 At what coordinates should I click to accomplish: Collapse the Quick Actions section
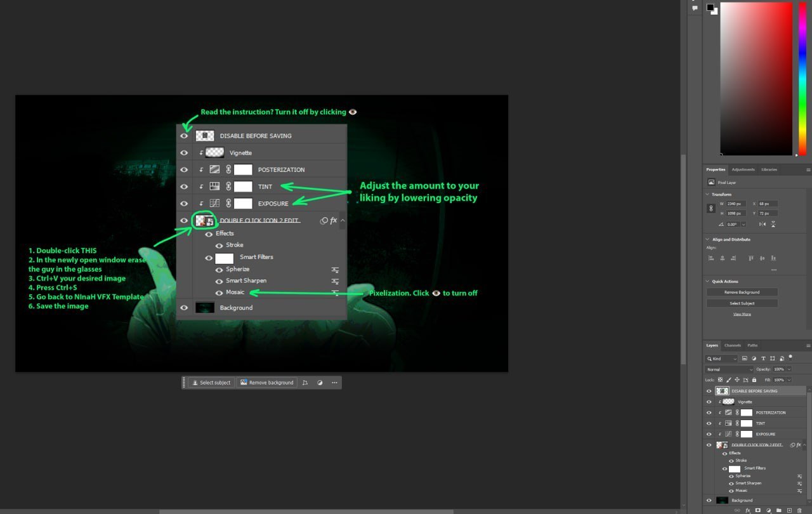coord(707,281)
